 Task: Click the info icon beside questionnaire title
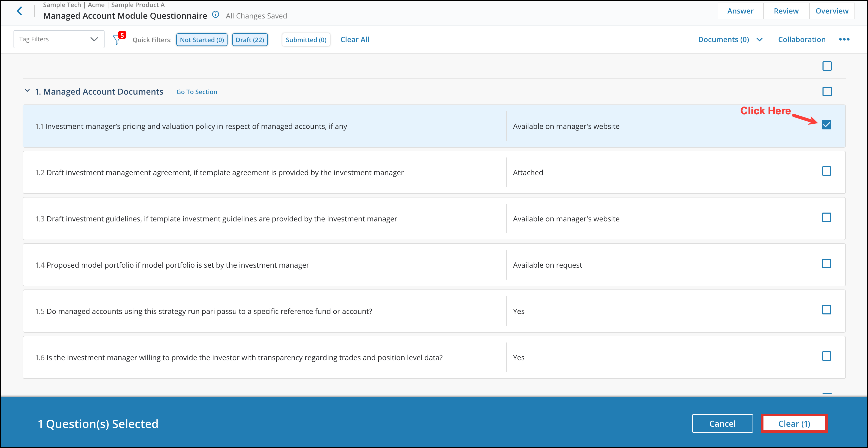(216, 15)
